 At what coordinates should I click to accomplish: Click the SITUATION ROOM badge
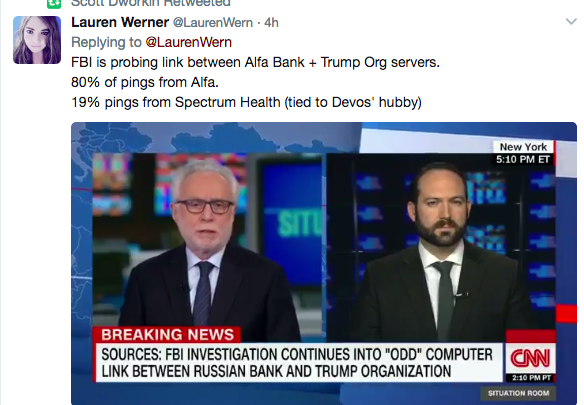pyautogui.click(x=518, y=393)
